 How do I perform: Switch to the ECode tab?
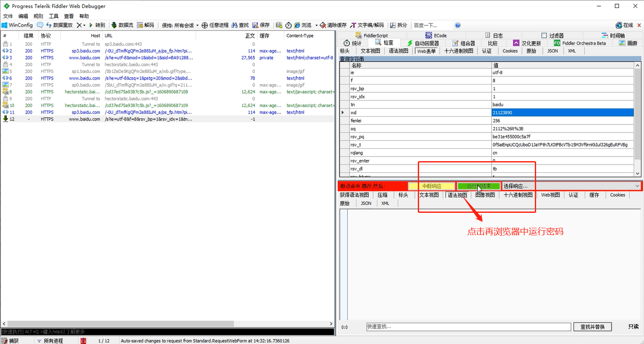[x=436, y=35]
